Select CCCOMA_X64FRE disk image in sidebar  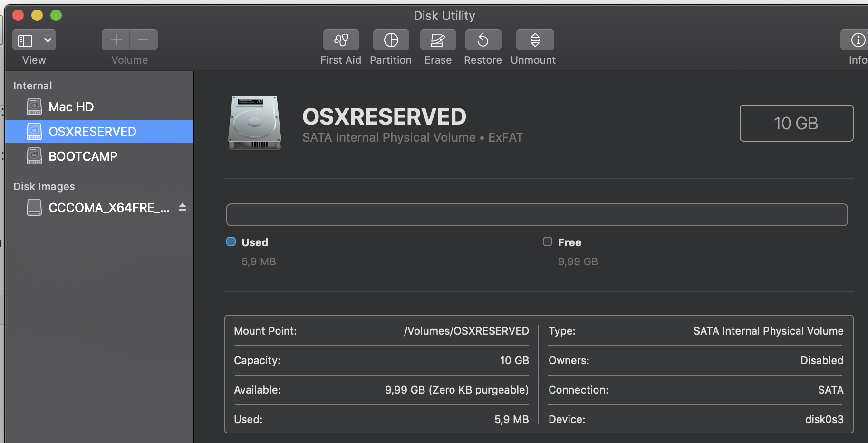(x=99, y=207)
